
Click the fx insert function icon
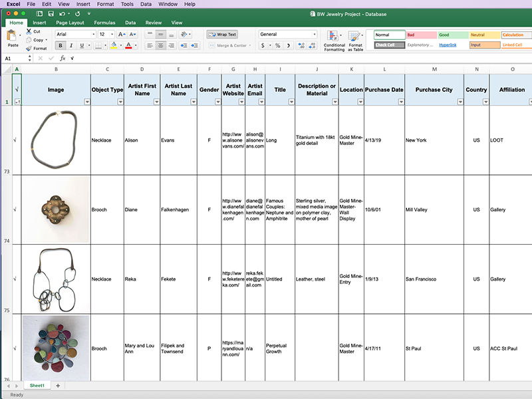[63, 59]
